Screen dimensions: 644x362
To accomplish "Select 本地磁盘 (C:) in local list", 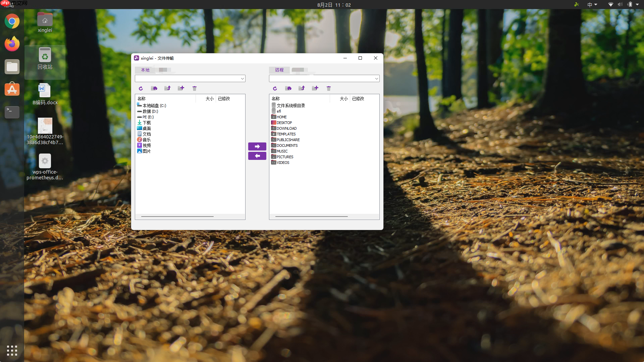I will (x=154, y=106).
